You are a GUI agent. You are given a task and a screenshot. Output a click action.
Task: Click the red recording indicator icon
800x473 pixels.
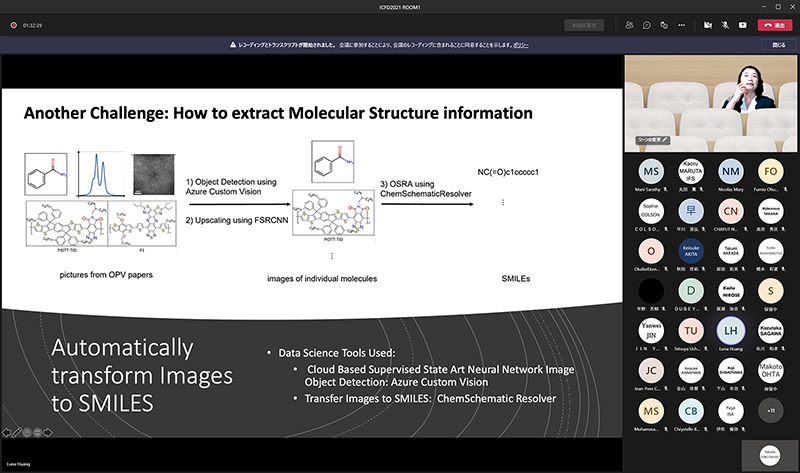coord(14,25)
